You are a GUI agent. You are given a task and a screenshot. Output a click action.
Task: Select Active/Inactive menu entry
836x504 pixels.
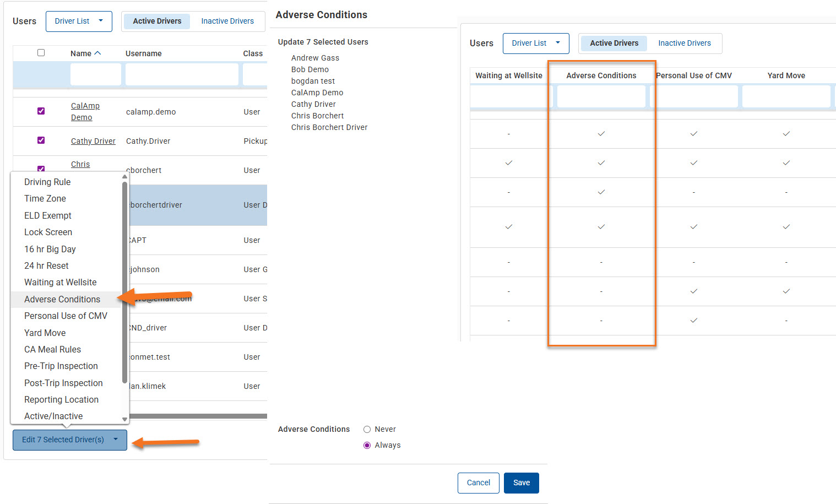53,416
